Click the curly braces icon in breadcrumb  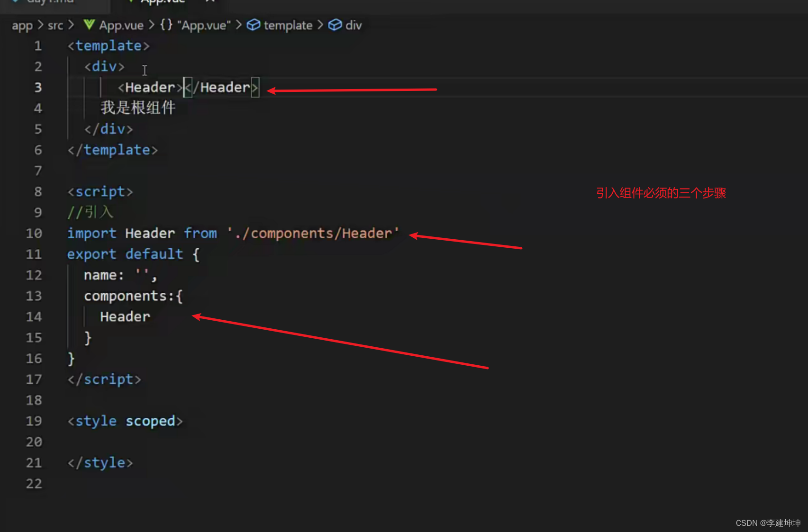coord(166,25)
